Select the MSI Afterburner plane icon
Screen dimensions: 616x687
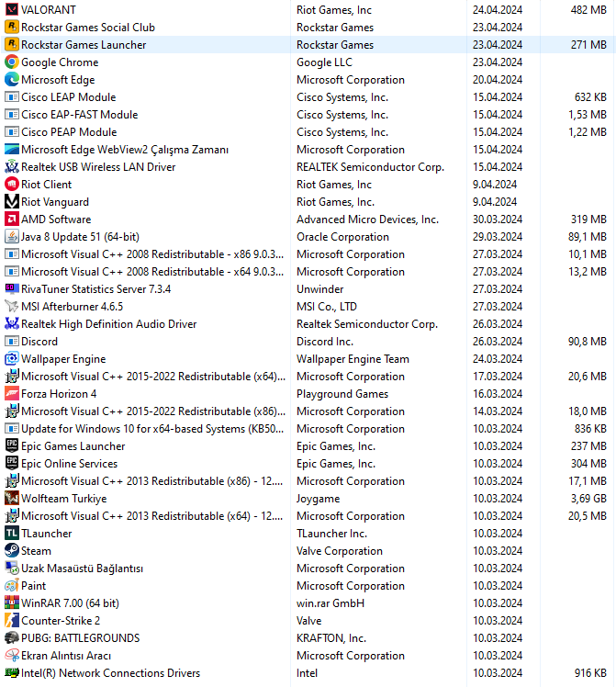(11, 306)
